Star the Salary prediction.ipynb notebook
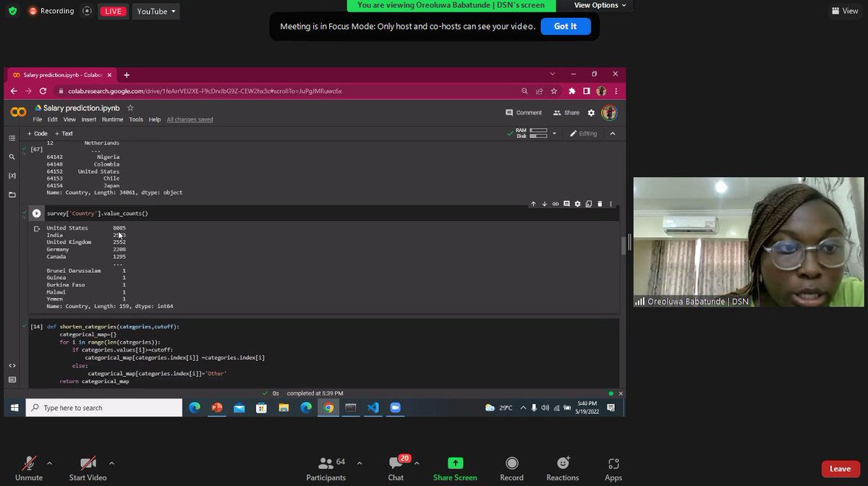 coord(130,108)
